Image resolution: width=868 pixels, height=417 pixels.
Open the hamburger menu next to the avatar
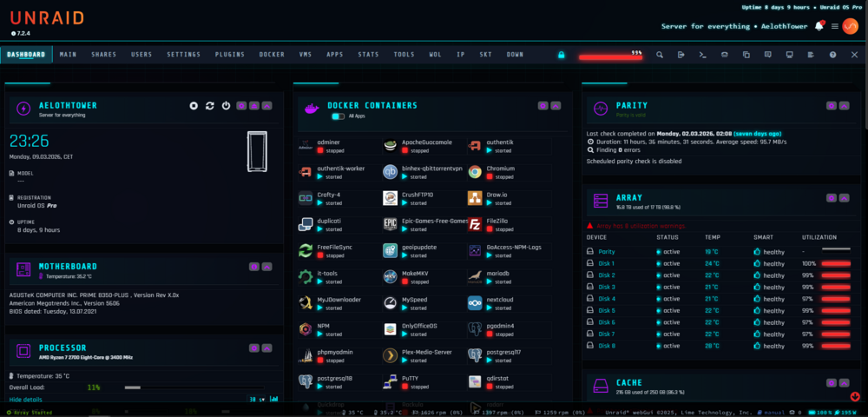pyautogui.click(x=835, y=27)
